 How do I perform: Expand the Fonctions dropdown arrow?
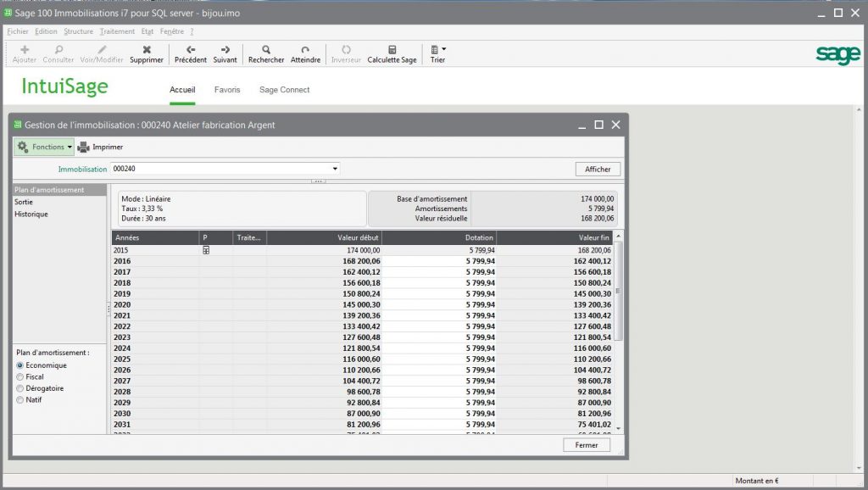70,148
